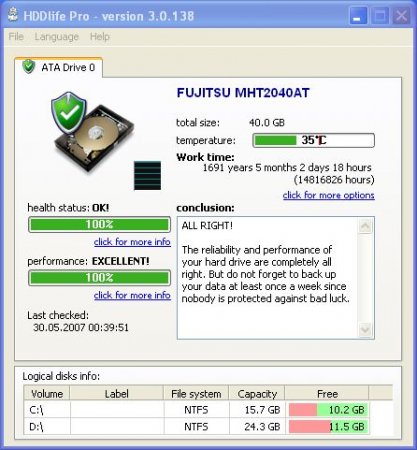Open the File menu

tap(16, 36)
